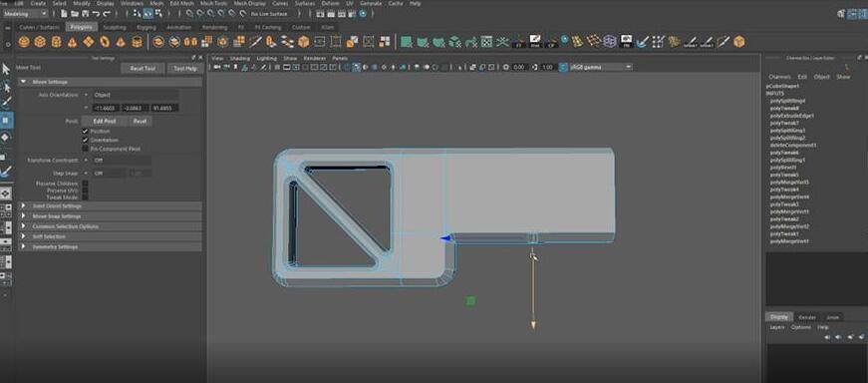Create a polygon pipe from the shelf
Screen dimensions: 868x383
[x=137, y=42]
